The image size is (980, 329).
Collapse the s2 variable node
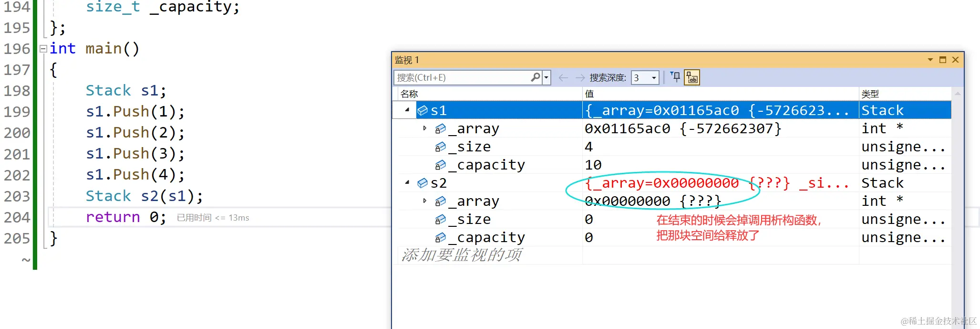coord(407,182)
